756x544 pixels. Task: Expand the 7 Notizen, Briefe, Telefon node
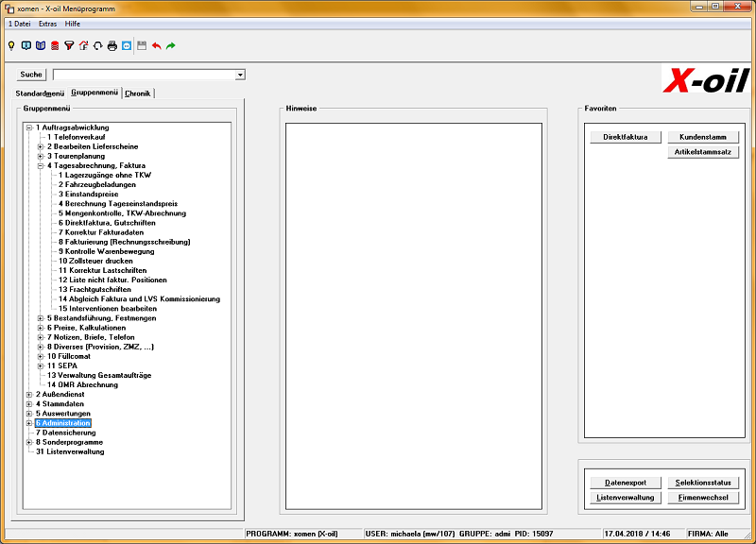pyautogui.click(x=41, y=337)
